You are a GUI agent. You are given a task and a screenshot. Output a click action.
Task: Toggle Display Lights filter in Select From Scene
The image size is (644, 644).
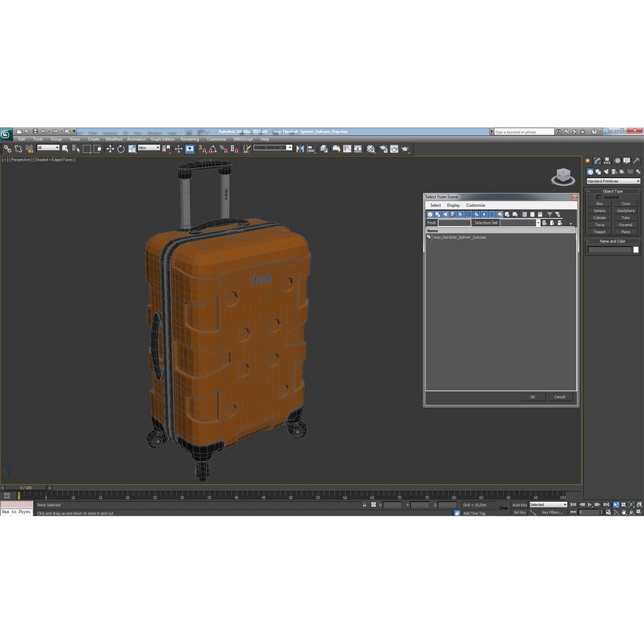tap(445, 215)
